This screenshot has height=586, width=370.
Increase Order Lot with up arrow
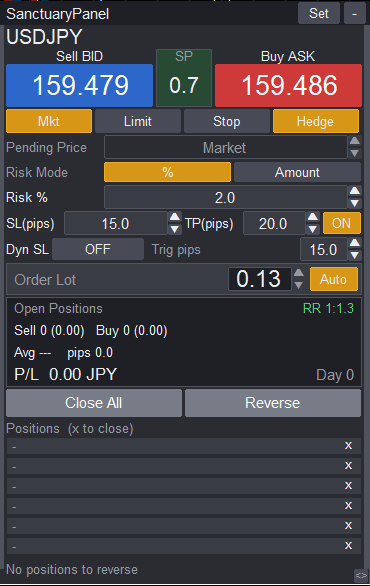[299, 273]
